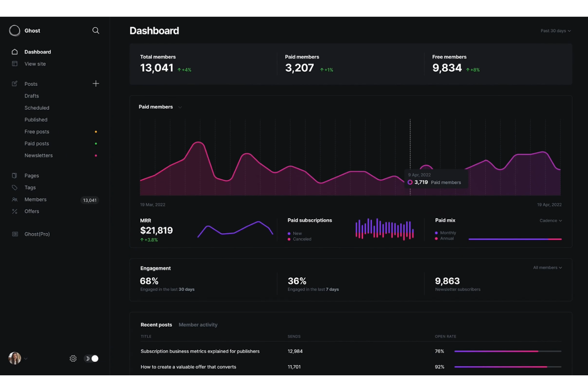Expand the user menu chevron beside avatar
588x392 pixels.
26,359
